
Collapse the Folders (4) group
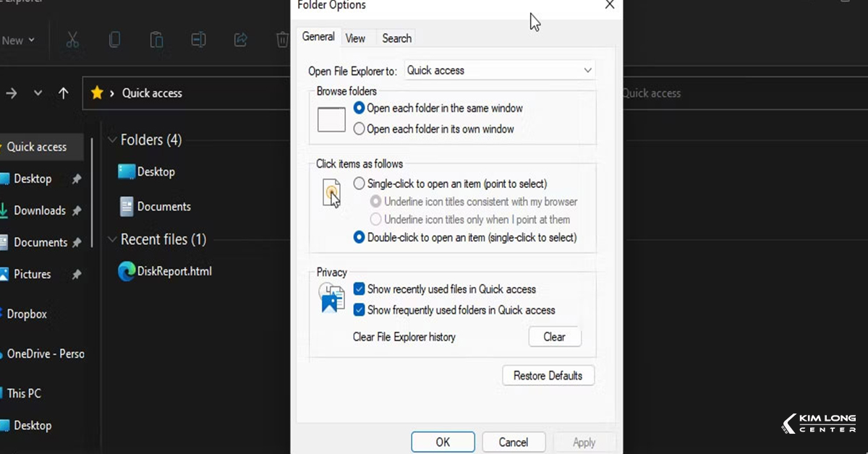click(112, 140)
